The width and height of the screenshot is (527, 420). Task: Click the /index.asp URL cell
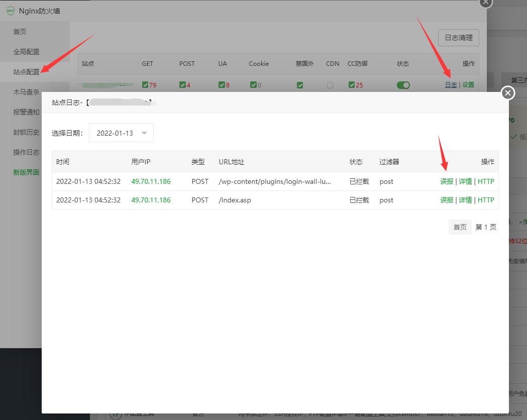tap(235, 200)
